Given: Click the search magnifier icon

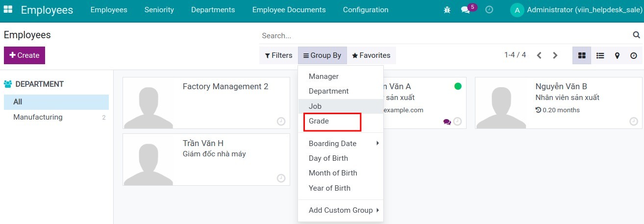Looking at the screenshot, I should click(636, 35).
